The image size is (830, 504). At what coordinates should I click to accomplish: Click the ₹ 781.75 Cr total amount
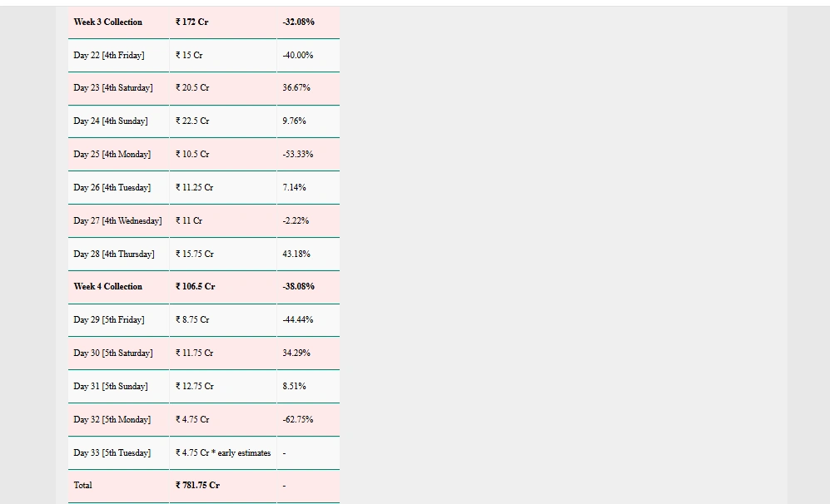pos(198,486)
